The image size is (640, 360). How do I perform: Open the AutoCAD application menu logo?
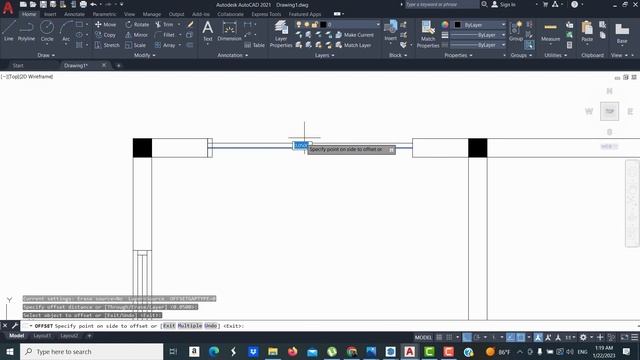8,7
